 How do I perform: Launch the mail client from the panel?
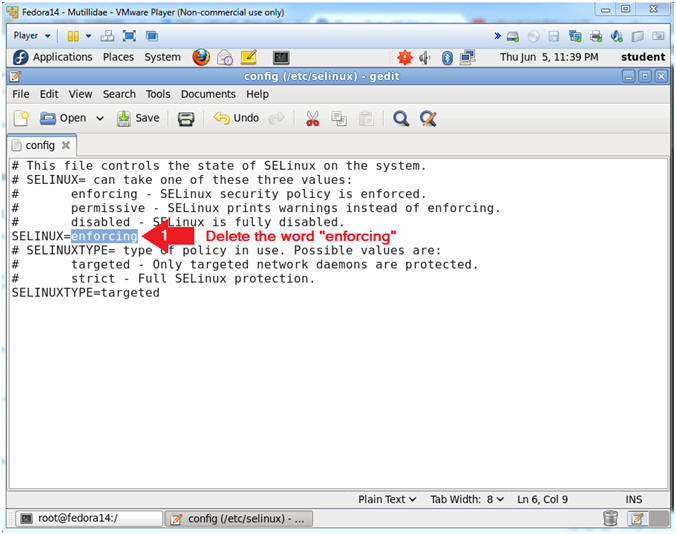(x=225, y=57)
